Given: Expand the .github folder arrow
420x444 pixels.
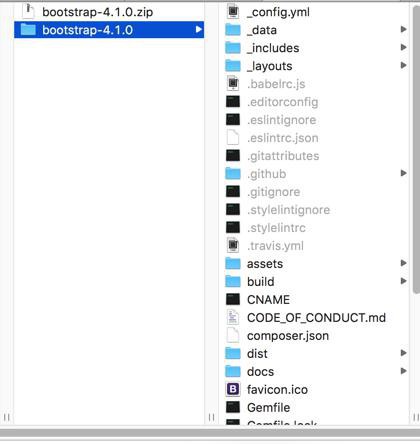Looking at the screenshot, I should click(x=403, y=173).
